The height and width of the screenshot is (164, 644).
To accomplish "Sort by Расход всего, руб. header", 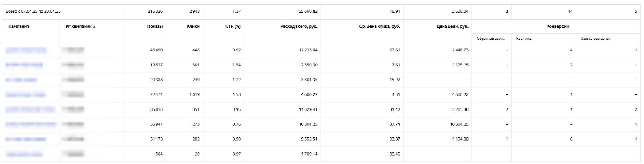I will click(299, 27).
